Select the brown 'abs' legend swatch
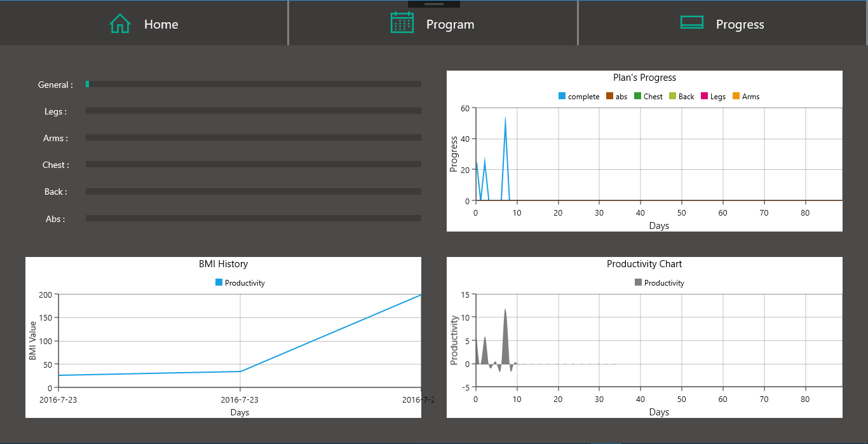Viewport: 868px width, 444px height. pos(609,96)
